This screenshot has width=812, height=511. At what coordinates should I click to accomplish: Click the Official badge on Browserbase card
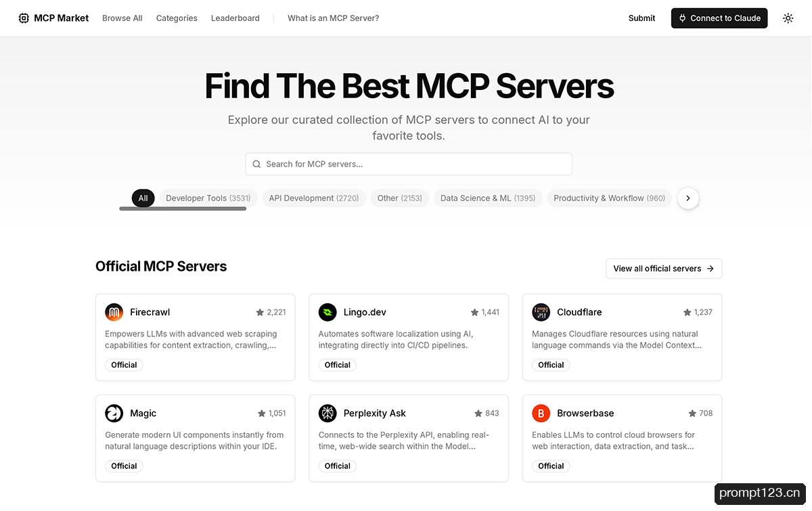[x=551, y=466]
